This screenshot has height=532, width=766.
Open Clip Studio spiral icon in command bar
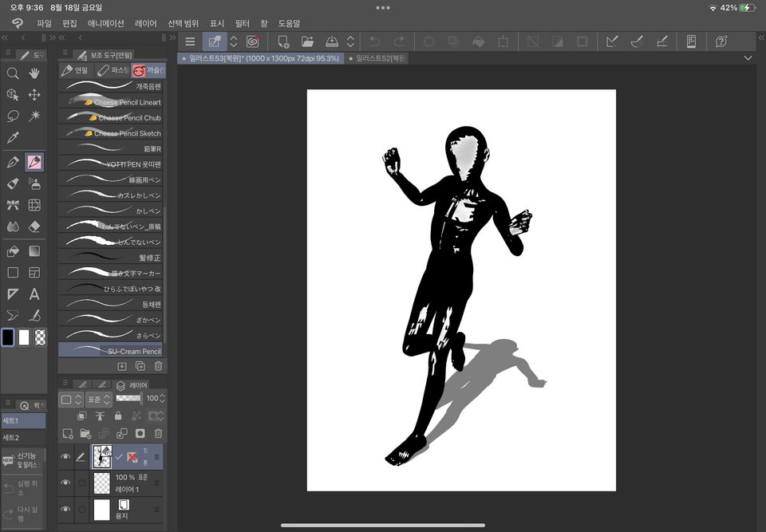click(253, 41)
